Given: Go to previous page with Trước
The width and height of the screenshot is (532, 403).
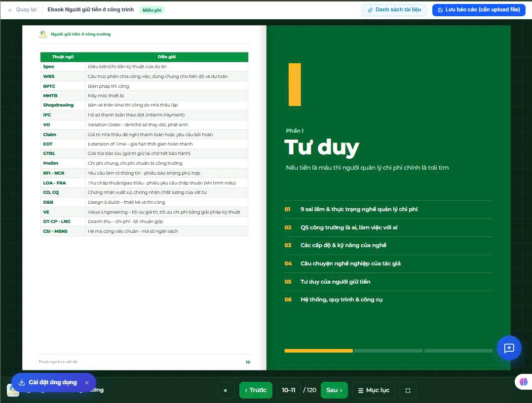Looking at the screenshot, I should [256, 390].
